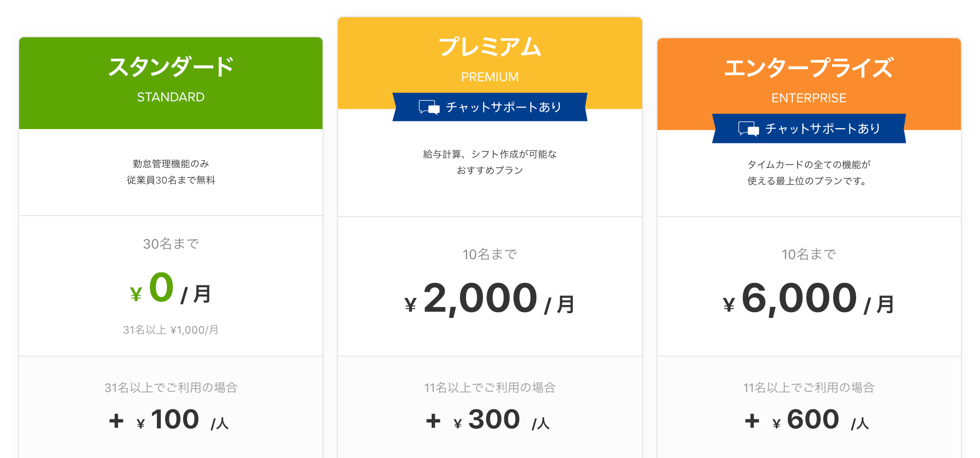The width and height of the screenshot is (980, 458).
Task: Select the orange エンタープライズ plan header
Action: 809,84
